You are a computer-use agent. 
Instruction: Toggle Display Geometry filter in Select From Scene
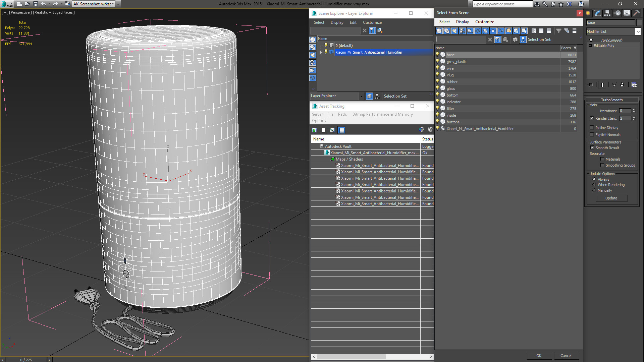439,31
